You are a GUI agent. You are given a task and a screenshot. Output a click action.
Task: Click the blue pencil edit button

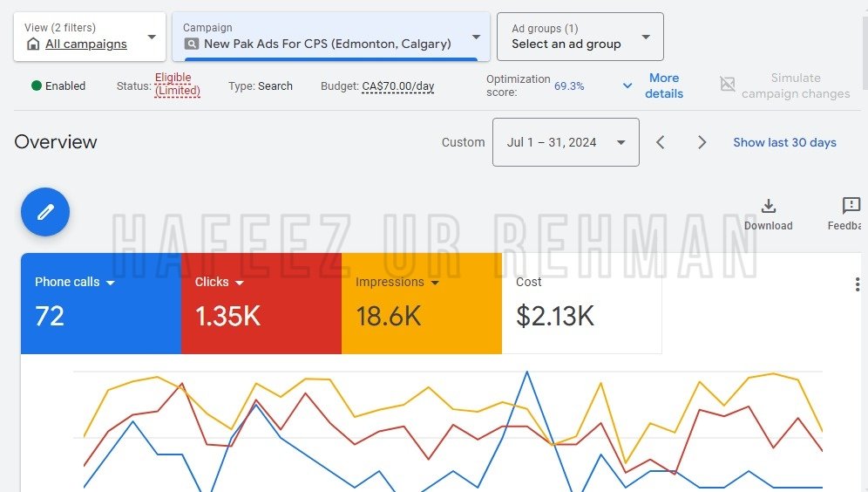tap(45, 212)
